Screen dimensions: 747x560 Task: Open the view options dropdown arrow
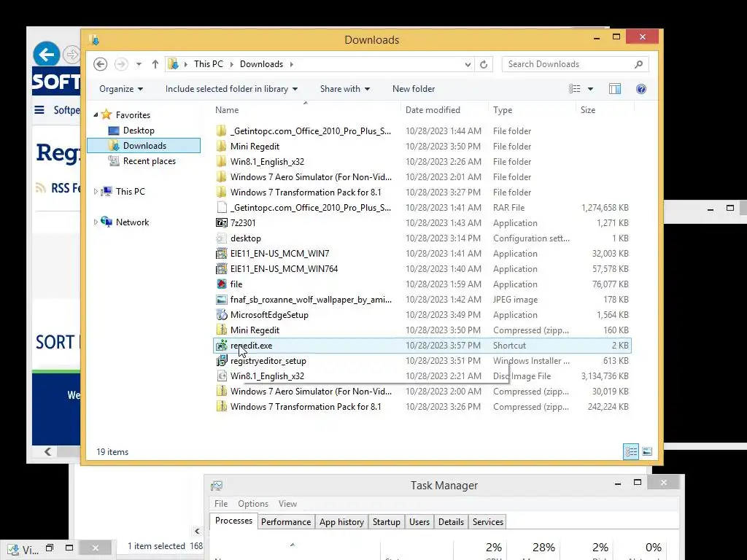click(x=590, y=89)
